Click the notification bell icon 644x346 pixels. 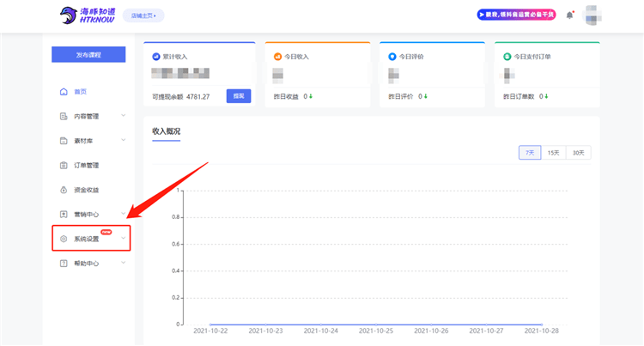point(569,15)
